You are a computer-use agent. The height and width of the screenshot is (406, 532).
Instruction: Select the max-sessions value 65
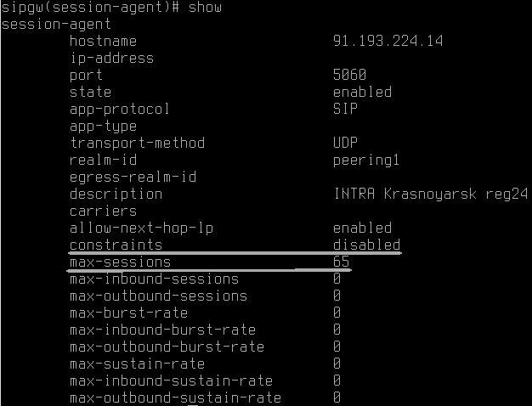[x=342, y=262]
